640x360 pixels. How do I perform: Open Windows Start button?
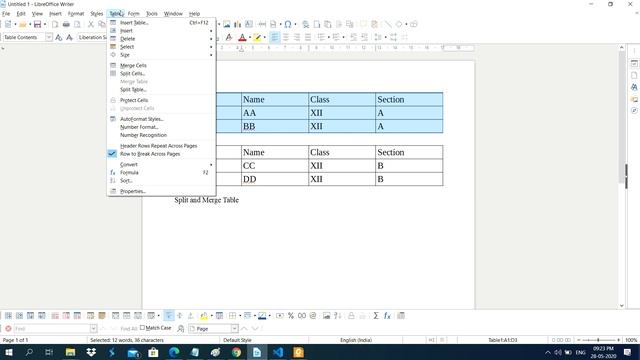click(8, 352)
